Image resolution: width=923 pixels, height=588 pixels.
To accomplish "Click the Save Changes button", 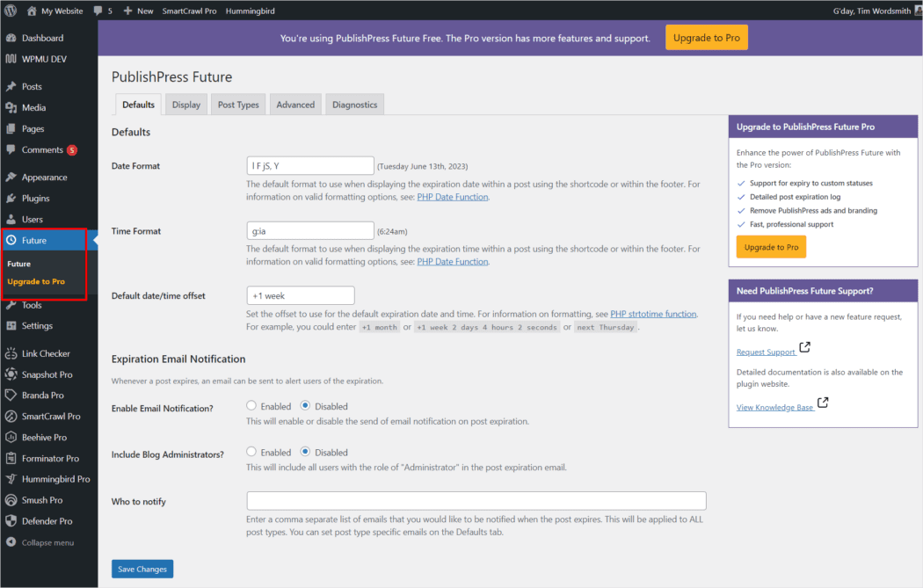I will pyautogui.click(x=142, y=569).
